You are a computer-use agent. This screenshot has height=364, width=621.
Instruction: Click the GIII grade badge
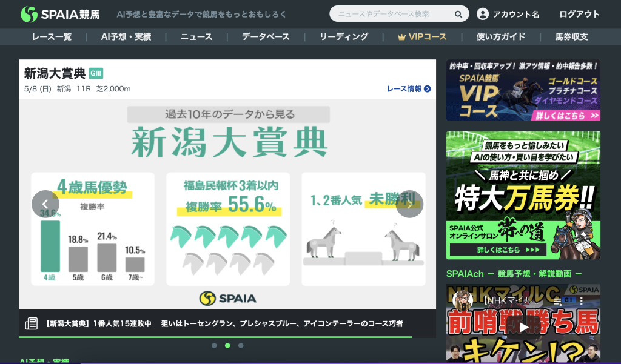(x=96, y=73)
